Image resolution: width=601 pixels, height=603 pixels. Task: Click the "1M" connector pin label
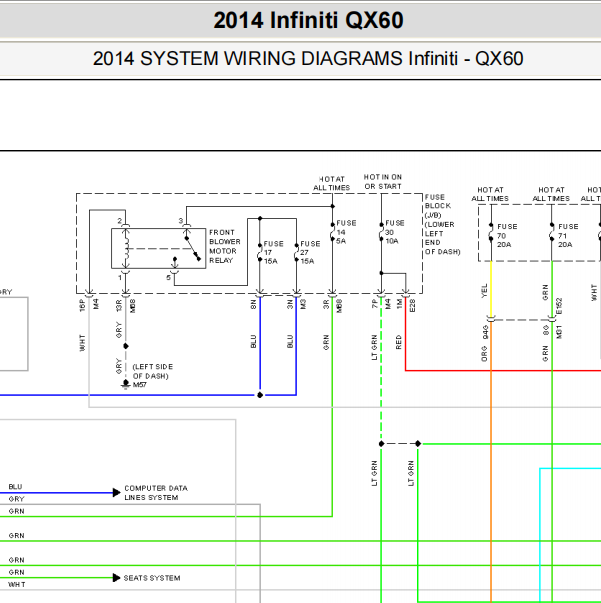399,304
